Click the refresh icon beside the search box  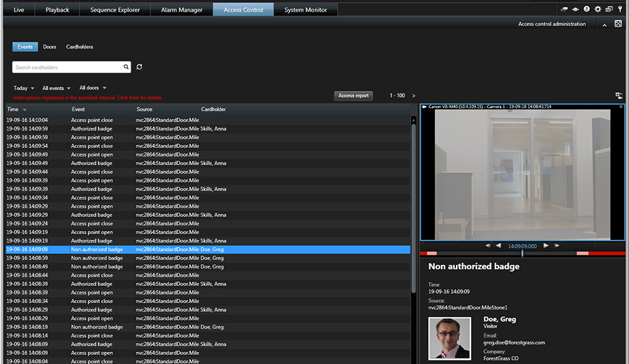point(139,67)
